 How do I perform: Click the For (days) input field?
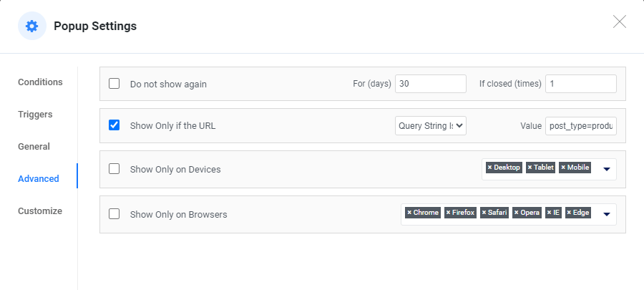[431, 84]
